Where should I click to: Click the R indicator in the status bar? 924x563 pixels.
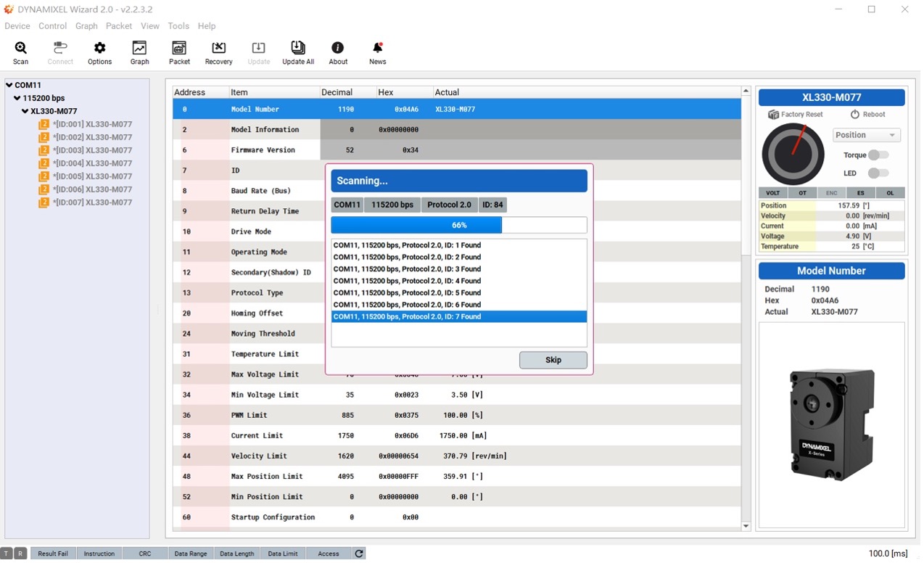coord(20,554)
